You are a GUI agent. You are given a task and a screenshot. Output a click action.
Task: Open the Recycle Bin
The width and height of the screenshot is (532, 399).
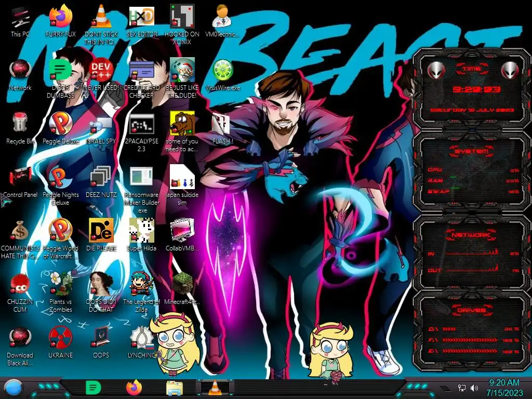coord(20,128)
